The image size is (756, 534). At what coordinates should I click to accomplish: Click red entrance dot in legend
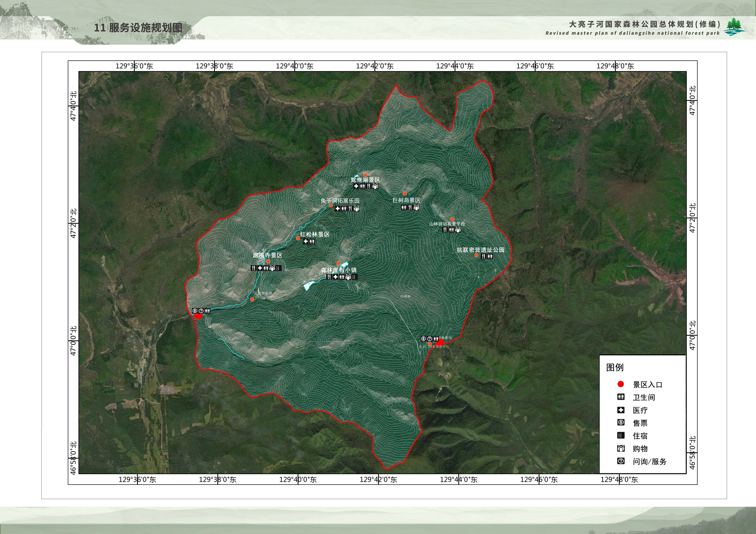621,384
